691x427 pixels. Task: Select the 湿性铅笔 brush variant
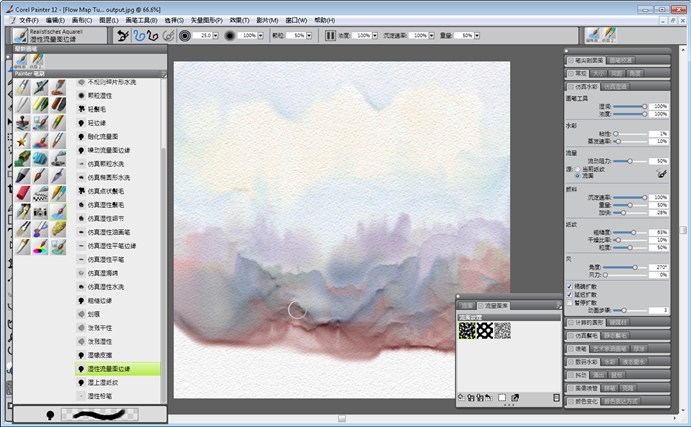pyautogui.click(x=118, y=396)
